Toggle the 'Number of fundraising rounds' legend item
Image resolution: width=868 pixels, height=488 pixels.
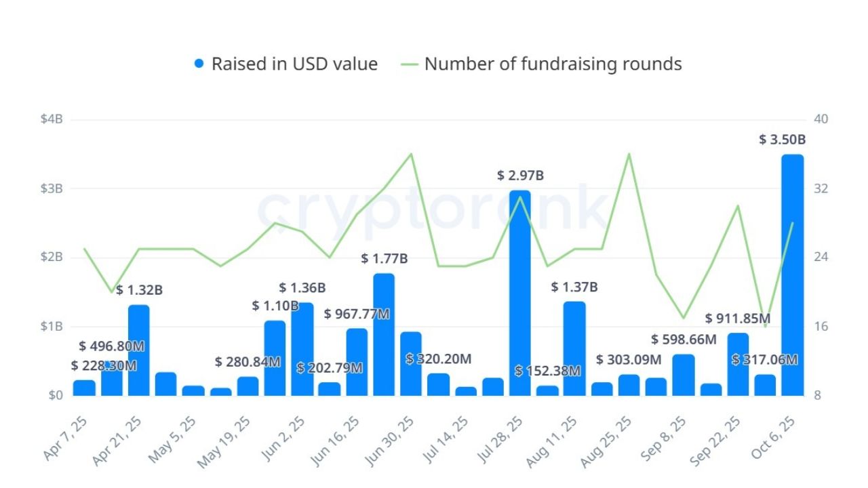point(553,64)
